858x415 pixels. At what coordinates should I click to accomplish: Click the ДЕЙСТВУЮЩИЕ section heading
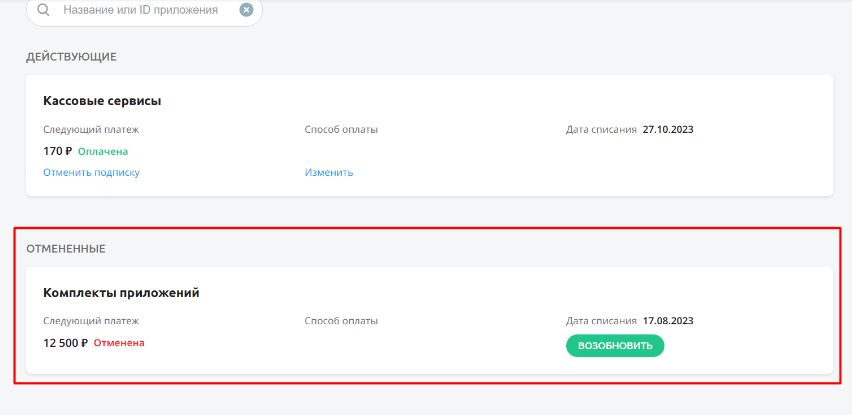click(71, 57)
